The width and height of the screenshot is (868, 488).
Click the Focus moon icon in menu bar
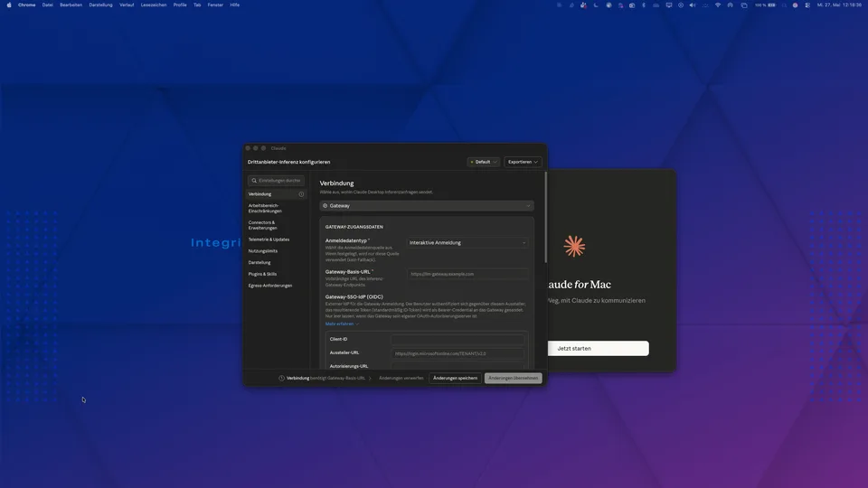pyautogui.click(x=596, y=5)
